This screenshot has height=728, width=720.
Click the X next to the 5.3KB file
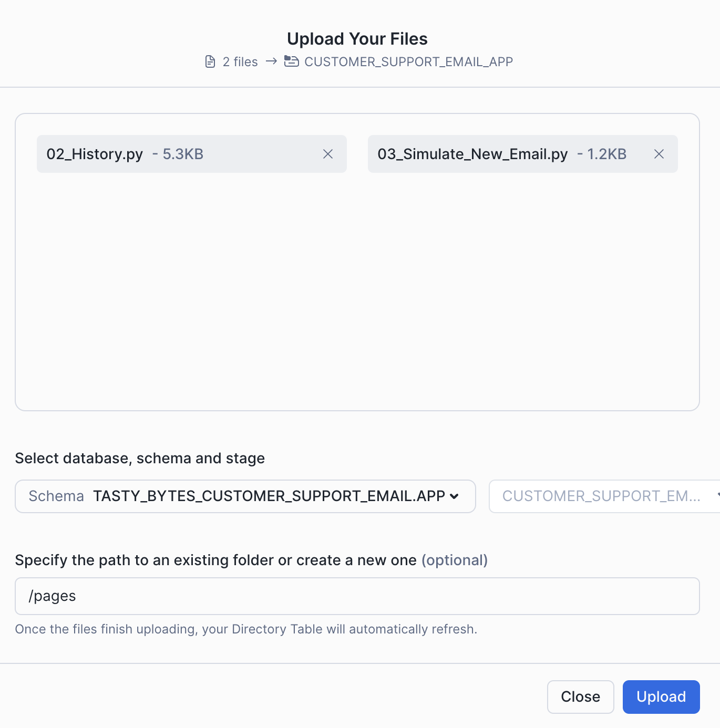328,154
